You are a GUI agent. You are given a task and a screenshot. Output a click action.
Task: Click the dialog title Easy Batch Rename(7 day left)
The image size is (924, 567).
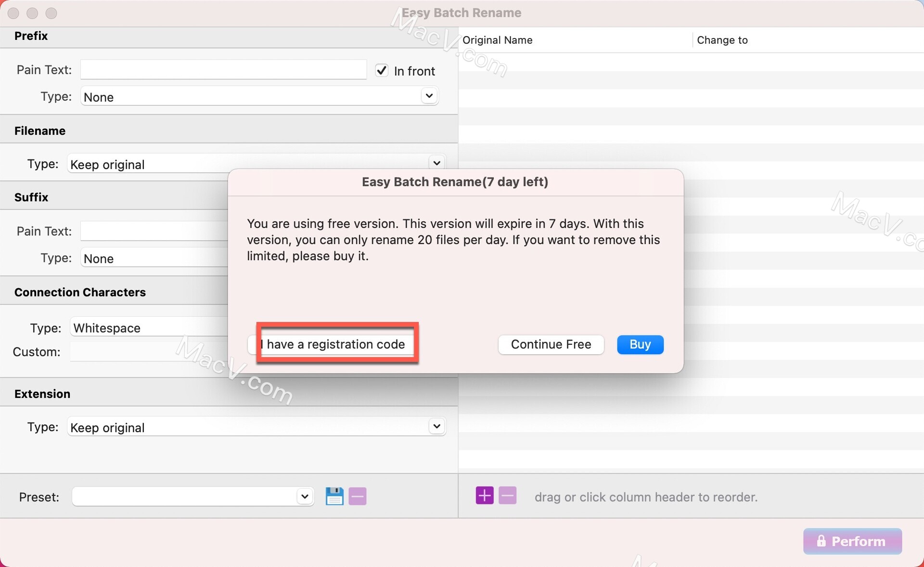click(455, 182)
